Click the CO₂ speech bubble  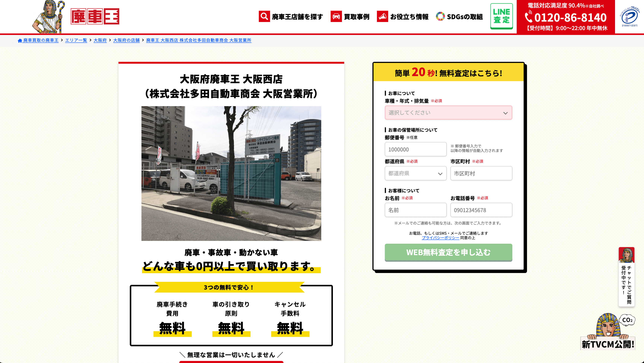(x=627, y=320)
